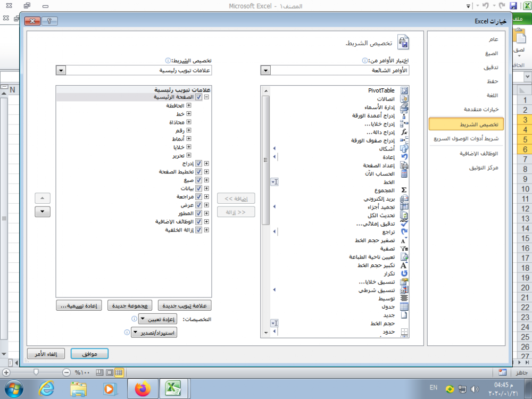The width and height of the screenshot is (532, 399).
Task: Click the تدقيق إملائي spelling icon
Action: coord(404,223)
